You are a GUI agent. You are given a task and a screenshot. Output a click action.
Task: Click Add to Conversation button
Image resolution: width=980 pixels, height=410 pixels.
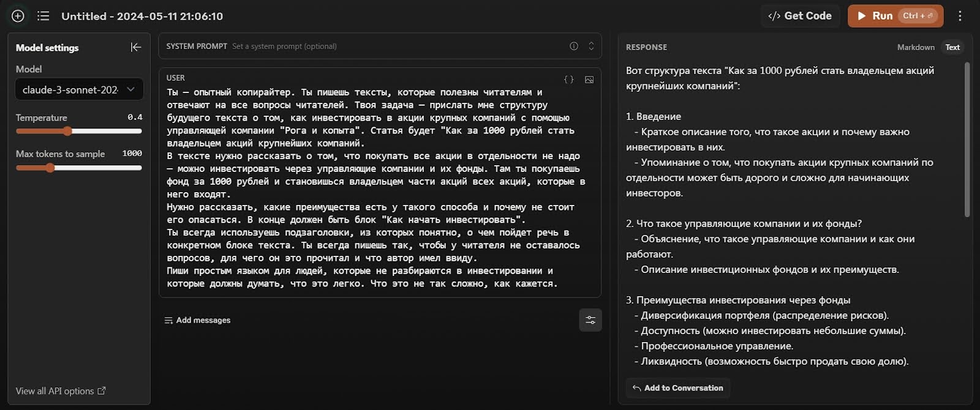click(x=678, y=388)
